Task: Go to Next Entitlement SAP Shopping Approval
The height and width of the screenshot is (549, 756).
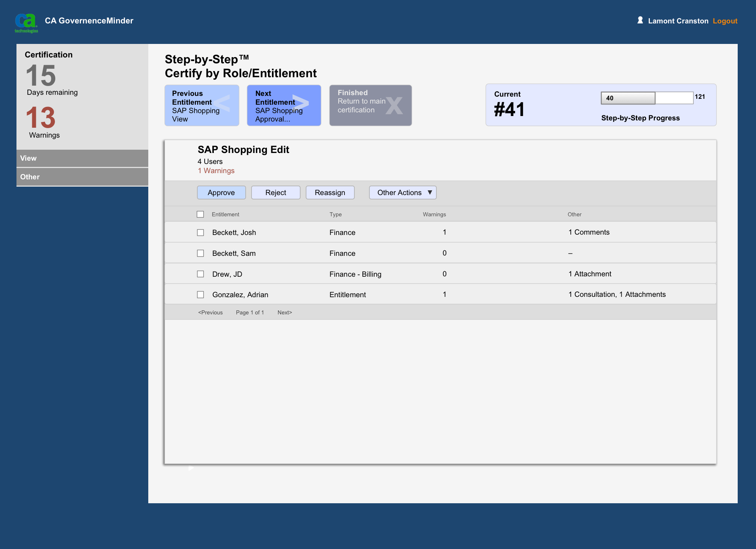Action: [x=284, y=105]
